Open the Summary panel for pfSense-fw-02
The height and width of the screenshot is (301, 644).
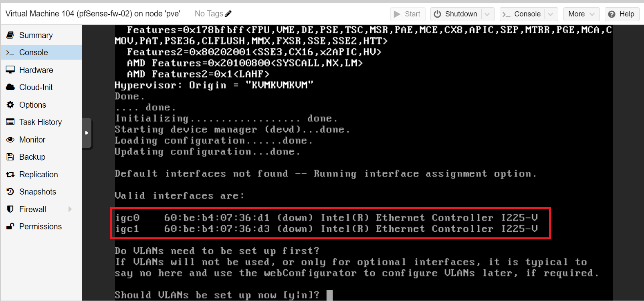pos(36,35)
